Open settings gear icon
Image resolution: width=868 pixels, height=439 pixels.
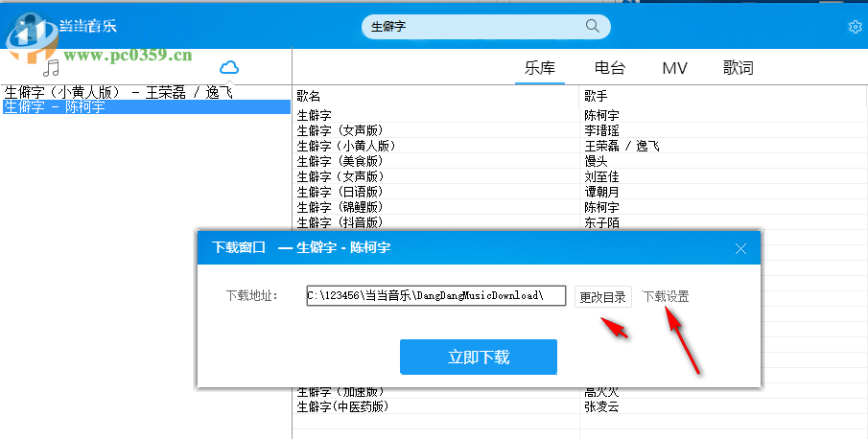[x=855, y=27]
